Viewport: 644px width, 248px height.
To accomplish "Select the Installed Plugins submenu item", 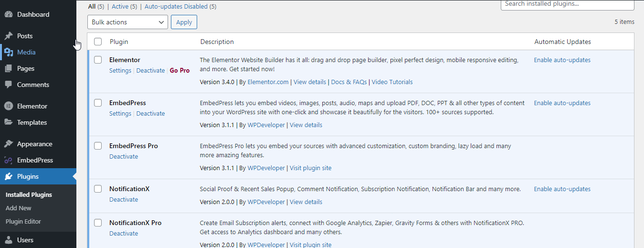I will (x=29, y=194).
